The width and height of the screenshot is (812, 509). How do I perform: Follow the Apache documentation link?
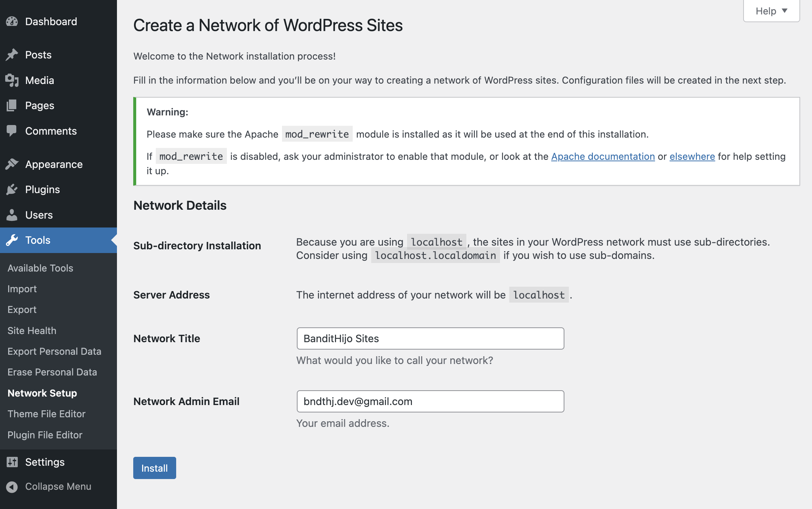(x=603, y=156)
